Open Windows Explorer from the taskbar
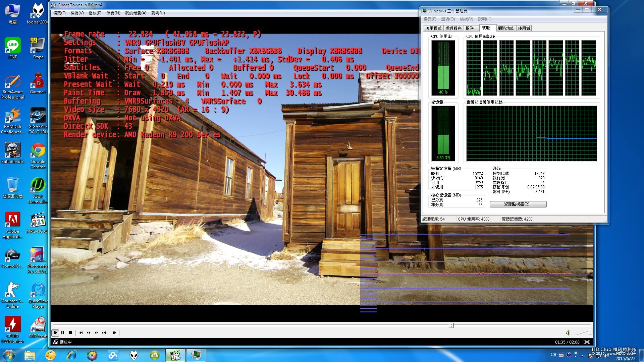The image size is (644, 362). pos(30,355)
